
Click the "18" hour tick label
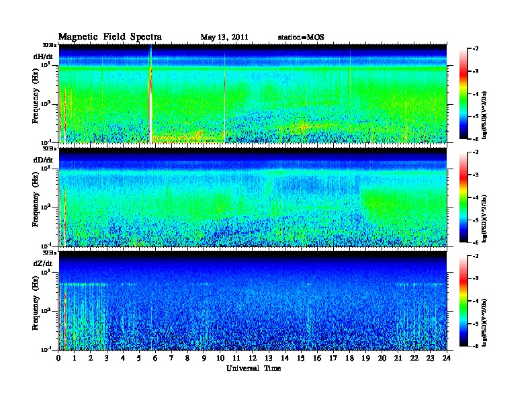point(349,359)
